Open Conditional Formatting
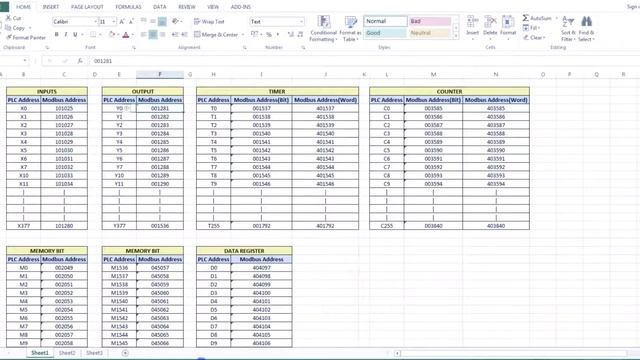 pos(323,29)
